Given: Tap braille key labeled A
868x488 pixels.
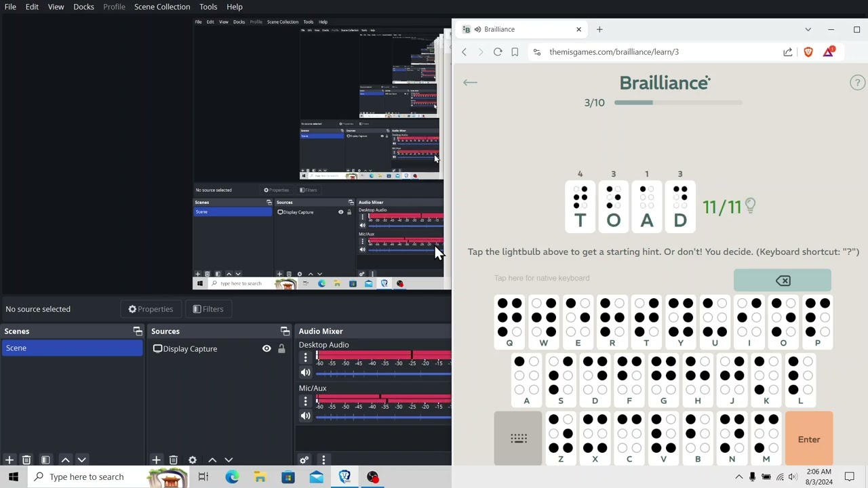Looking at the screenshot, I should [x=526, y=380].
